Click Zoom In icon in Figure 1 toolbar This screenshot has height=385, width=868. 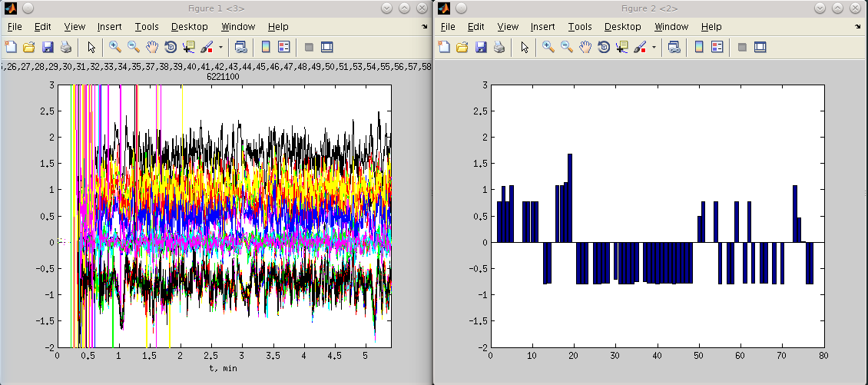click(115, 47)
